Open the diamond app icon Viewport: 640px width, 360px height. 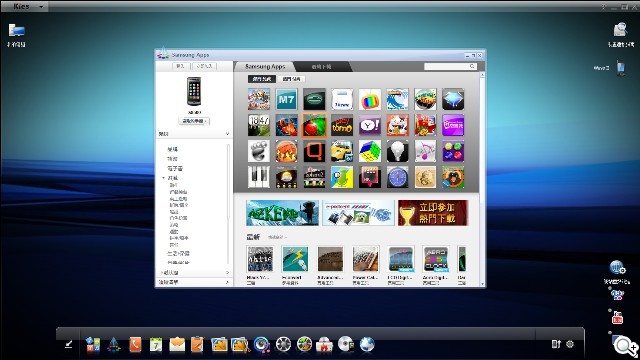(453, 99)
